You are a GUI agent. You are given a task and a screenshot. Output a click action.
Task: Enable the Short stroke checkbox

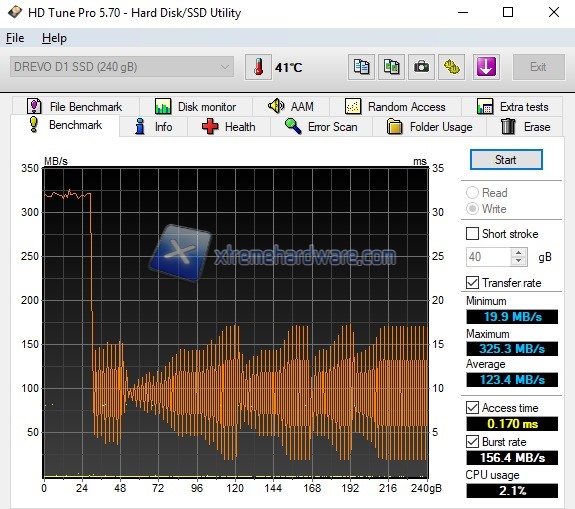[472, 234]
